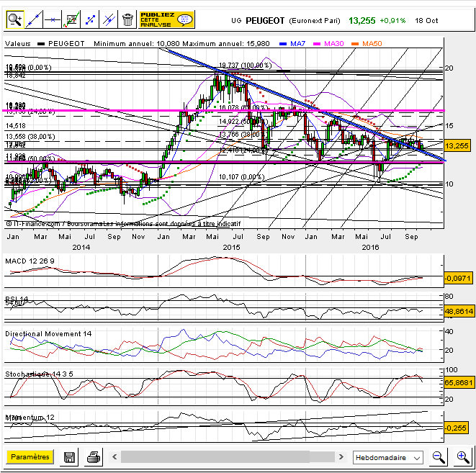Screen dimensions: 476x473
Task: Click the -0,255 momentum value tag
Action: [x=455, y=428]
